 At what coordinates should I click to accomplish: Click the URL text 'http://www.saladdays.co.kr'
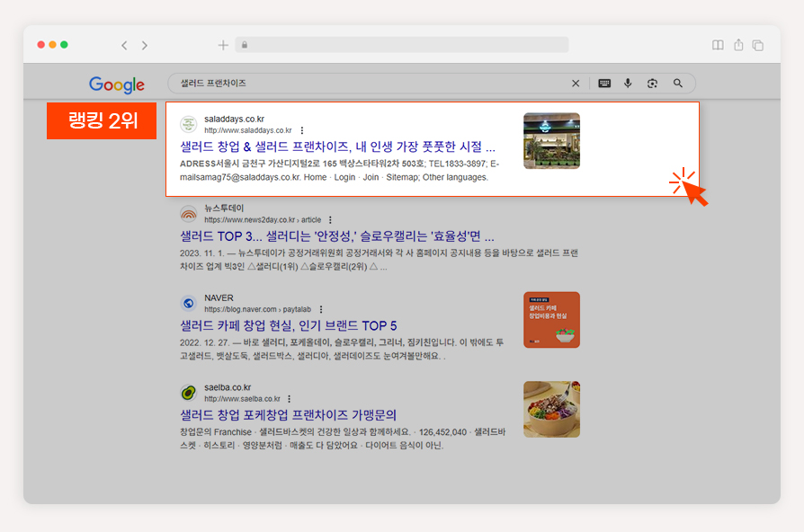(x=248, y=130)
